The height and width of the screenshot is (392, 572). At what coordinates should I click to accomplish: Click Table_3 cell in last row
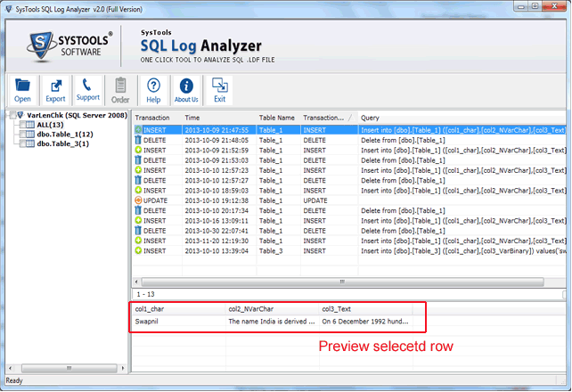(x=278, y=251)
